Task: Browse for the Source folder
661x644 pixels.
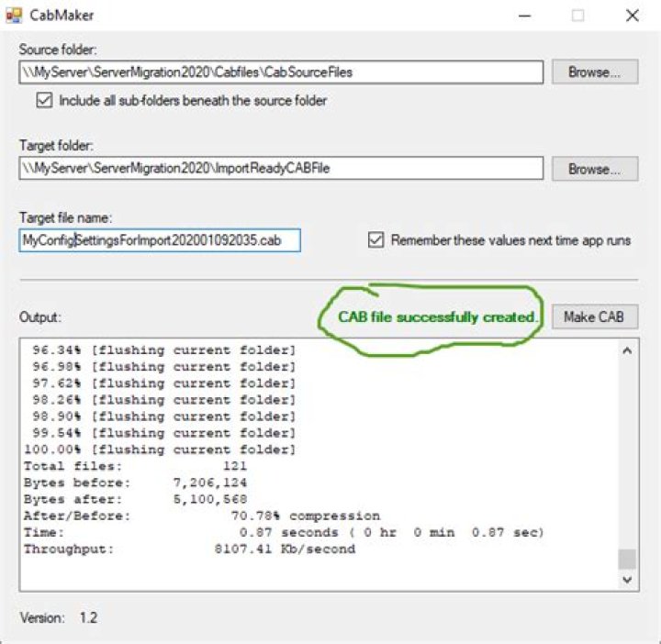Action: click(x=595, y=72)
